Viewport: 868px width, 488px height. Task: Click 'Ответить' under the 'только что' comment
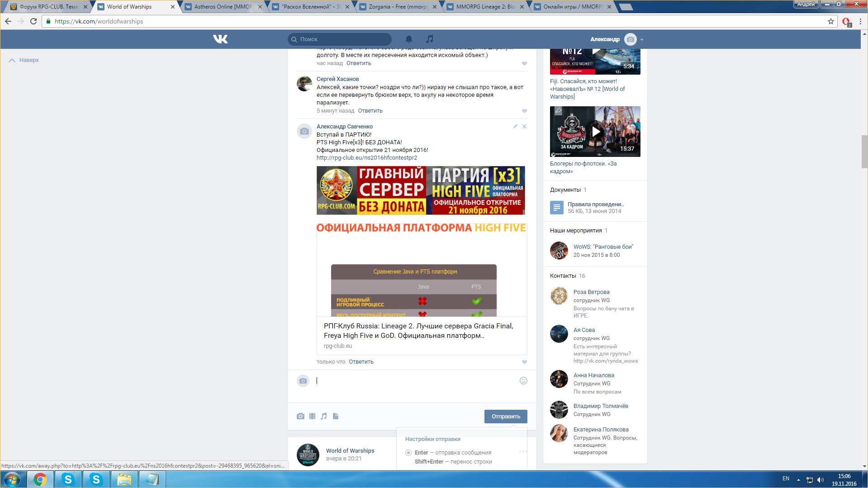(361, 362)
